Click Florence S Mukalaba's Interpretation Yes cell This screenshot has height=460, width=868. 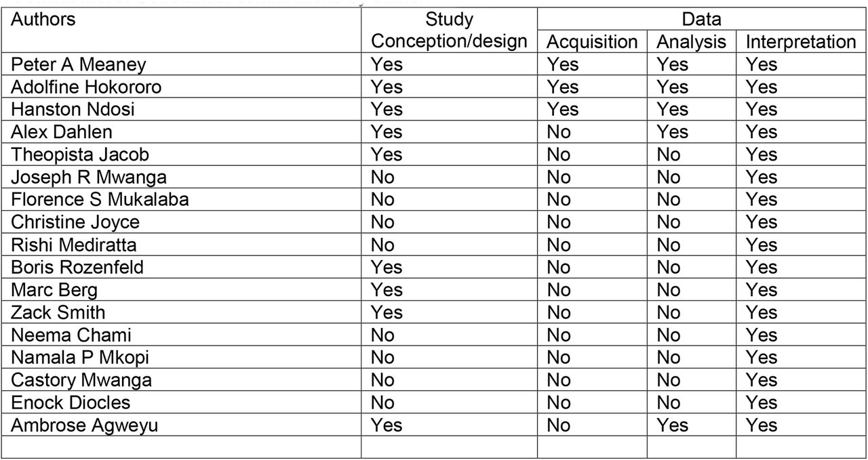point(801,199)
